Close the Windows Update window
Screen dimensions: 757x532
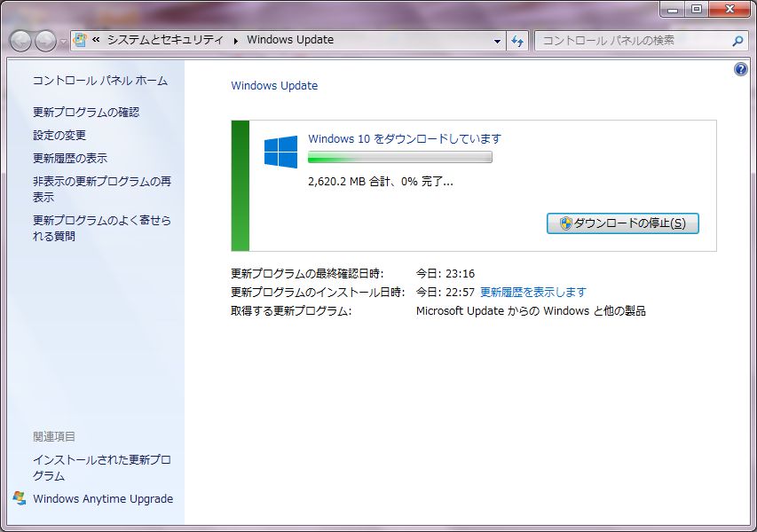pyautogui.click(x=729, y=9)
